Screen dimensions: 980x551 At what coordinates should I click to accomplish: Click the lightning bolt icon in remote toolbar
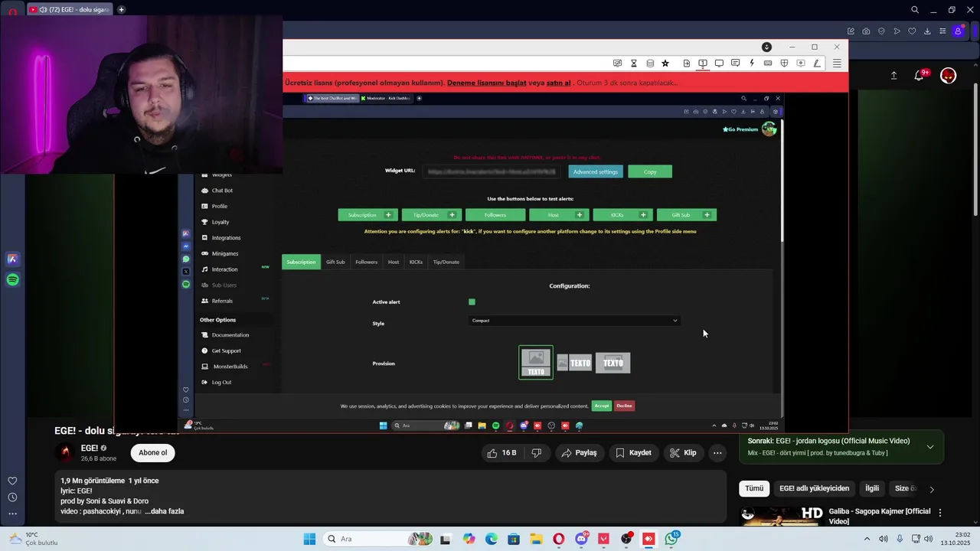tap(752, 64)
